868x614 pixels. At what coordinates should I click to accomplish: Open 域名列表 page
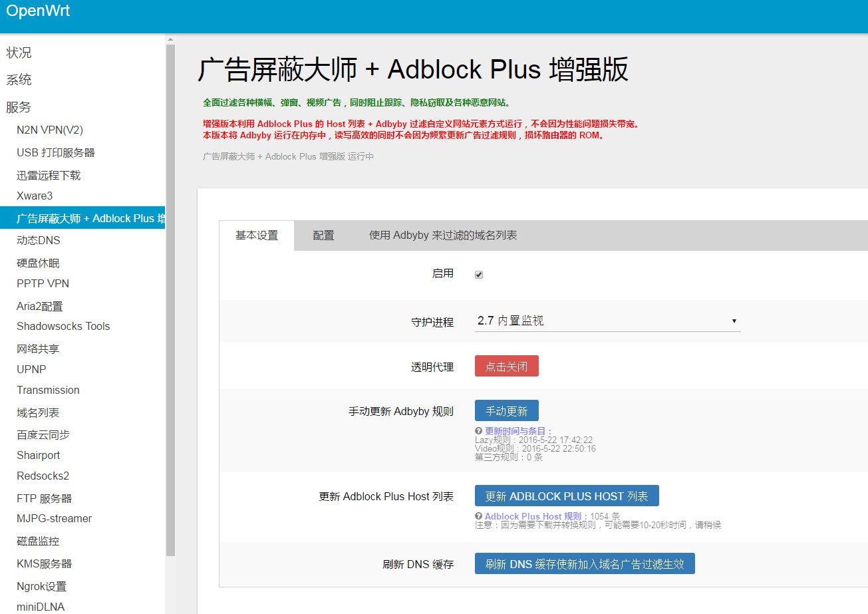click(38, 412)
